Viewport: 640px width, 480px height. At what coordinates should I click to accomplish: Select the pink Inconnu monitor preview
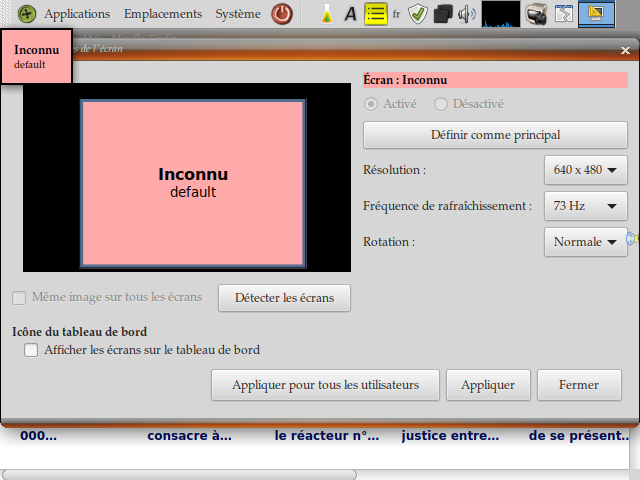(x=192, y=184)
